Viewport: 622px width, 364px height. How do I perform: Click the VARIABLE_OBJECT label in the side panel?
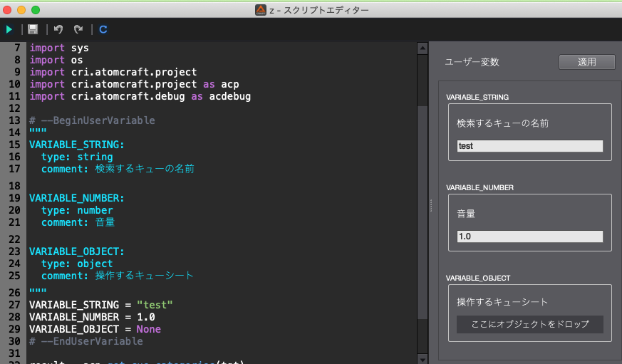click(x=478, y=278)
